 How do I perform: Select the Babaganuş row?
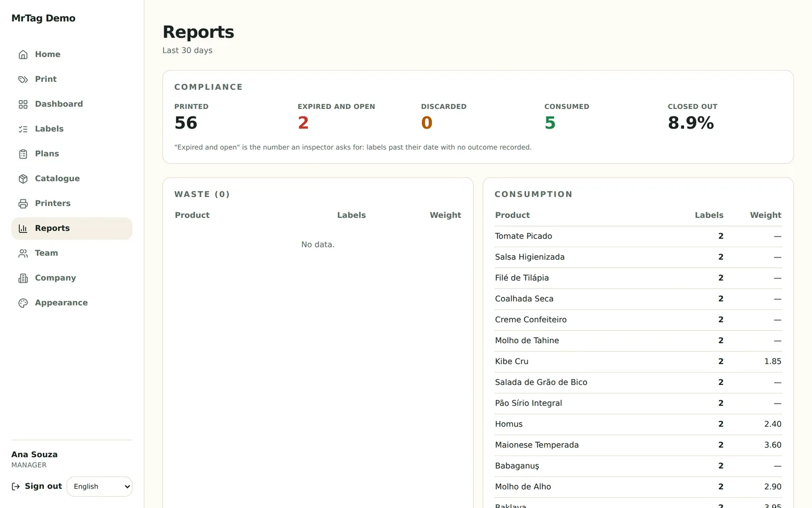click(638, 466)
